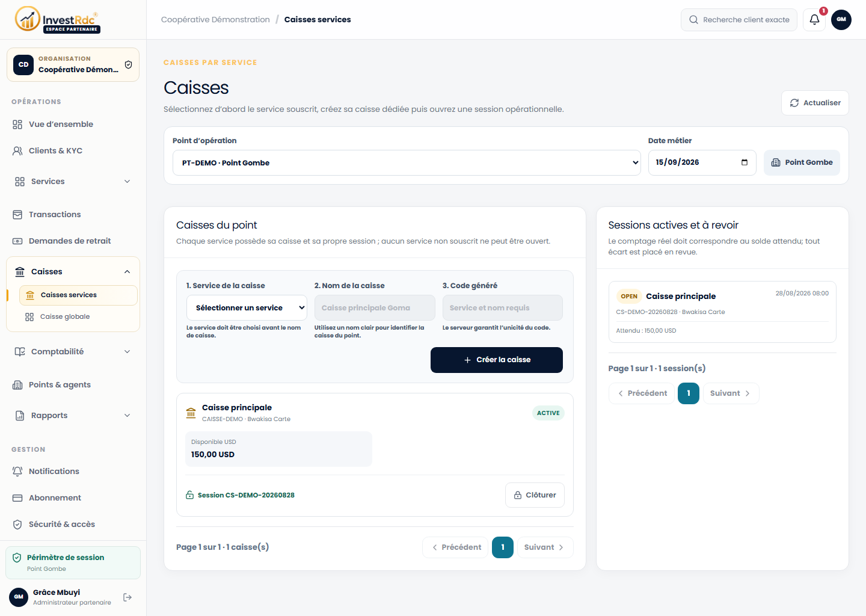Screen dimensions: 866x616
Task: Click the logout icon beside Grâce Mbuyi
Action: pos(127,597)
